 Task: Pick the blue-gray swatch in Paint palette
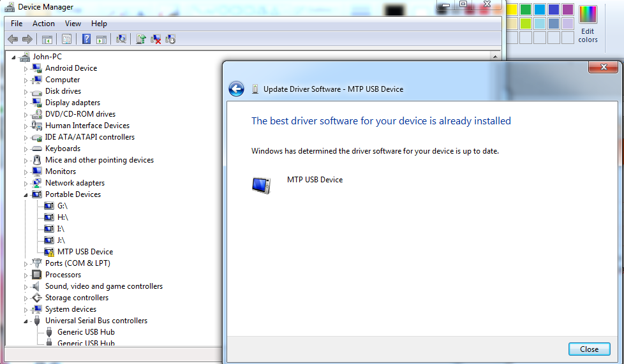(x=554, y=24)
